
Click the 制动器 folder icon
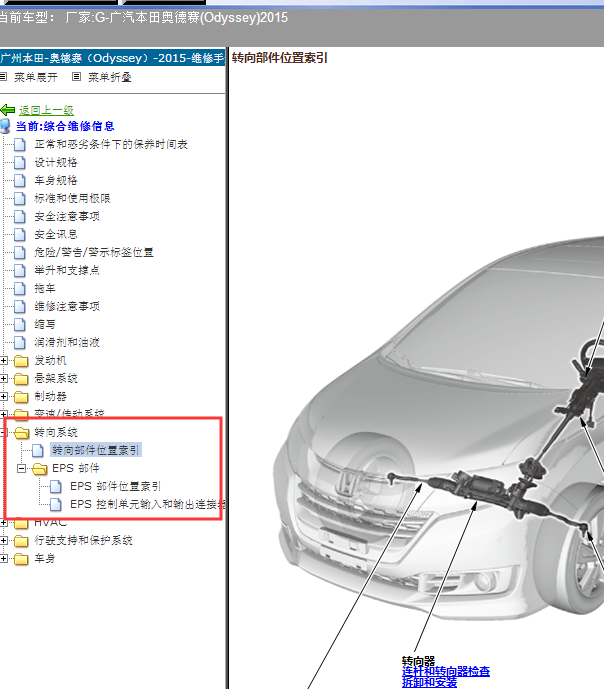pyautogui.click(x=21, y=397)
